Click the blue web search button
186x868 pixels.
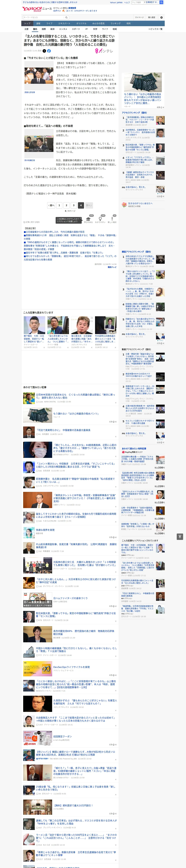coord(161,2)
